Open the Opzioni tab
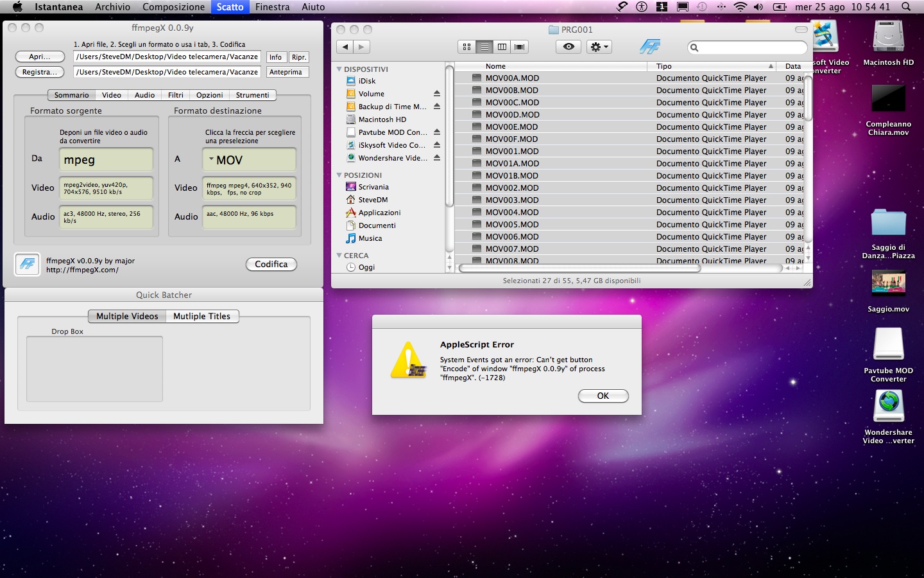This screenshot has width=924, height=578. coord(210,95)
